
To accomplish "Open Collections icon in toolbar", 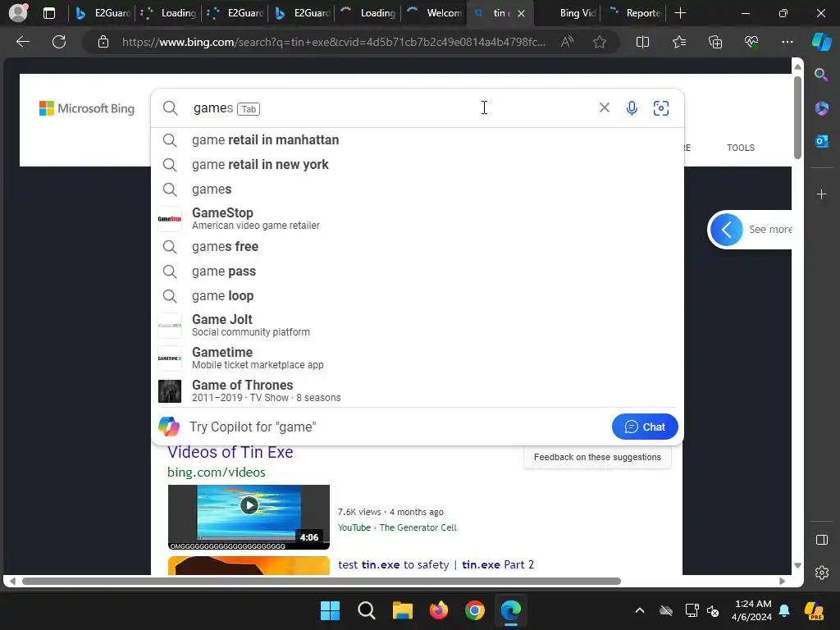I will pos(715,42).
